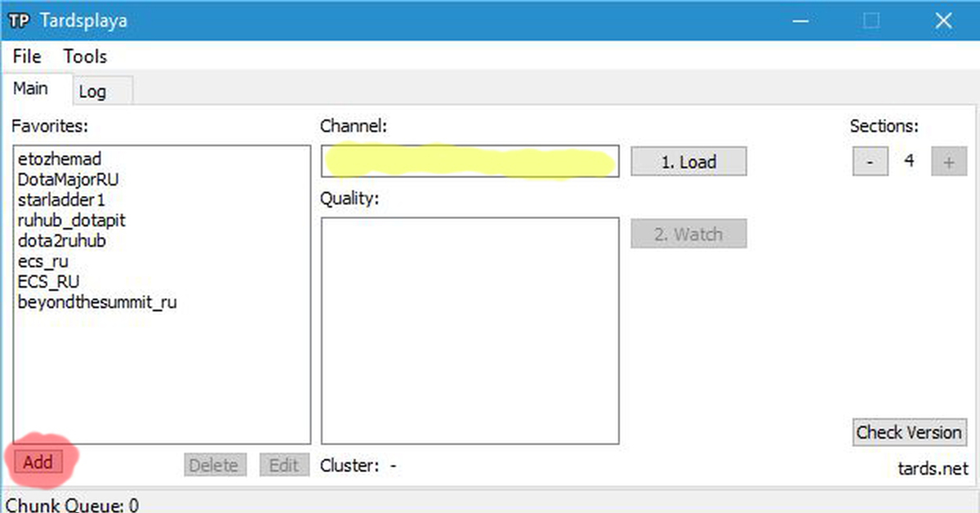Image resolution: width=980 pixels, height=513 pixels.
Task: Select the Main tab
Action: coord(31,88)
